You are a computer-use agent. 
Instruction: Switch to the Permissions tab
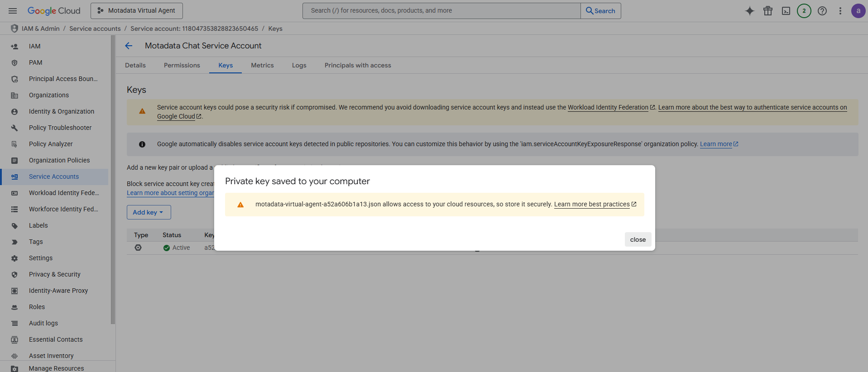coord(182,65)
